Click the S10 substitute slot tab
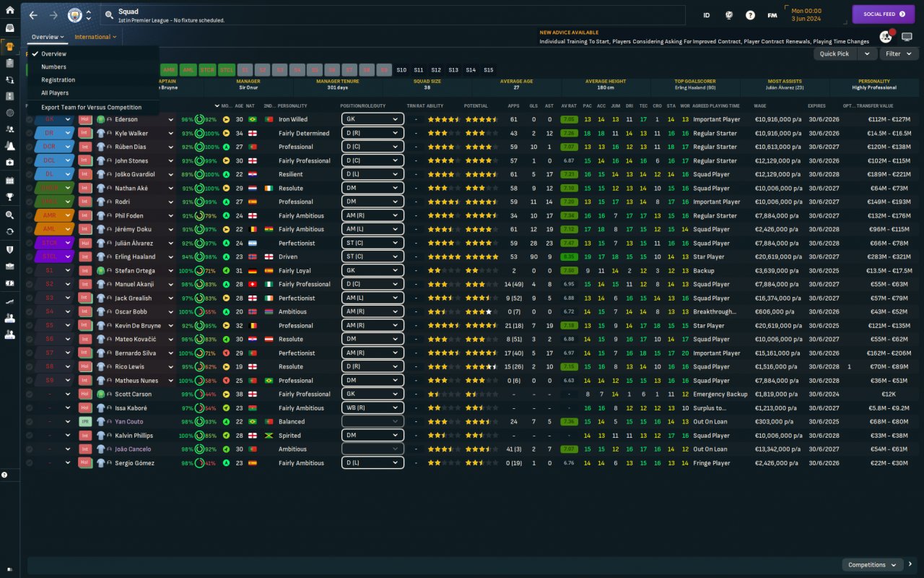This screenshot has width=924, height=578. (x=401, y=70)
